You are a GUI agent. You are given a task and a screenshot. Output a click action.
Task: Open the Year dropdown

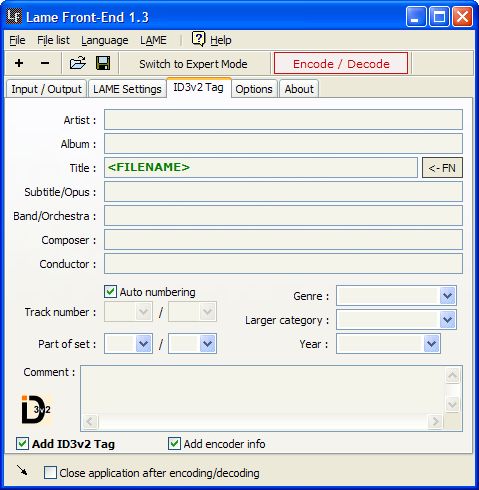(431, 343)
